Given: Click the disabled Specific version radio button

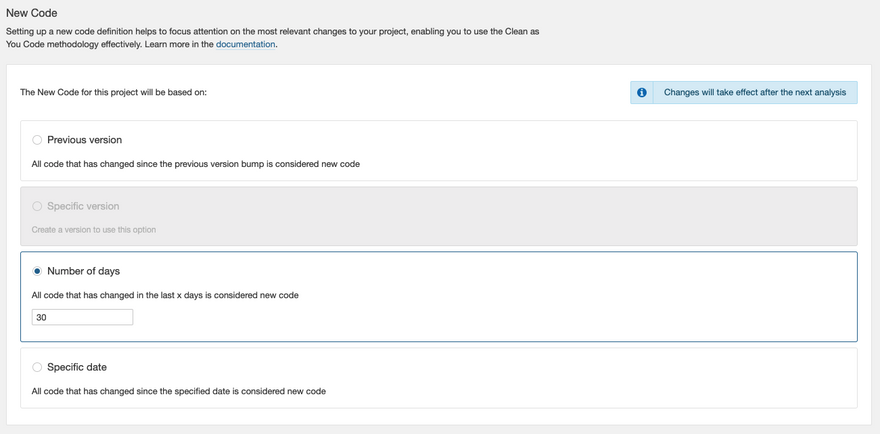Looking at the screenshot, I should pyautogui.click(x=37, y=206).
